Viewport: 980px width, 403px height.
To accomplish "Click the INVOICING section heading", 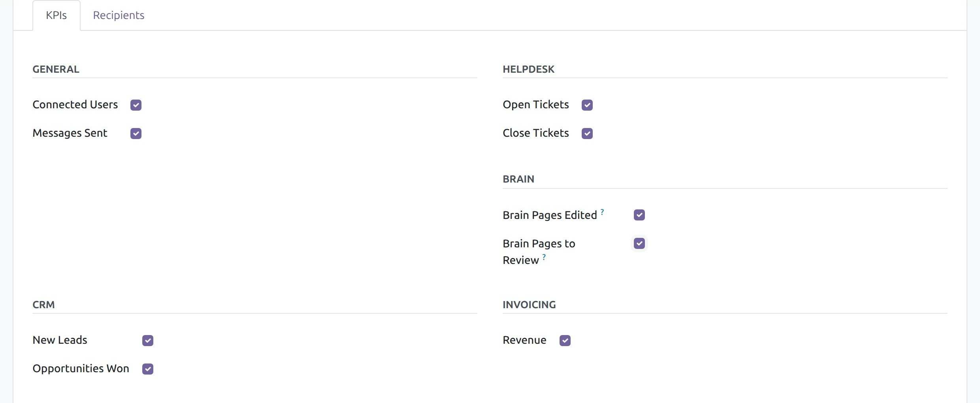I will (529, 305).
